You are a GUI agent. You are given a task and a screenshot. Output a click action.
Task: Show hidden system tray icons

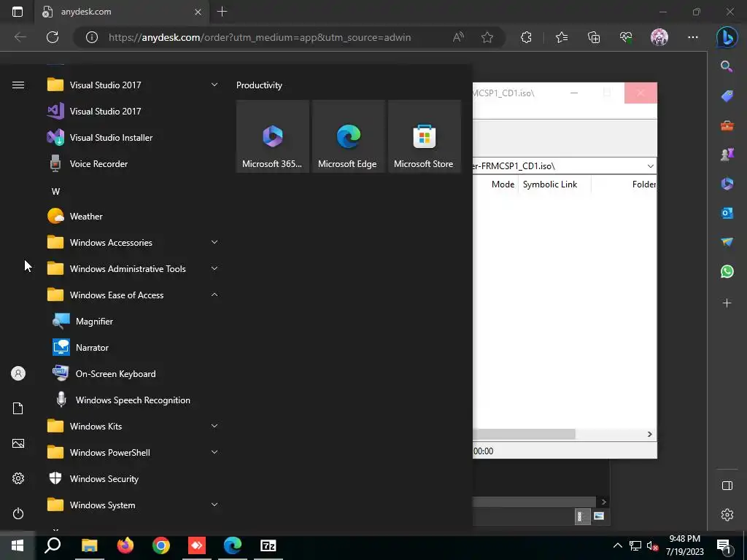(617, 545)
